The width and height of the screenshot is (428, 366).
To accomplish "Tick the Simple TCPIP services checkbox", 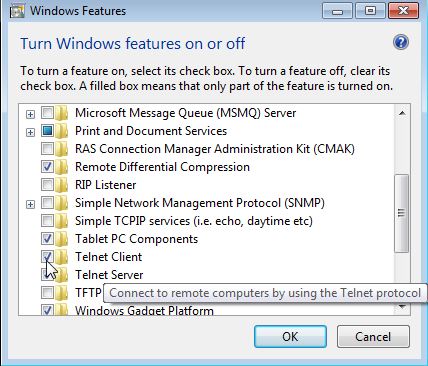I will point(47,221).
